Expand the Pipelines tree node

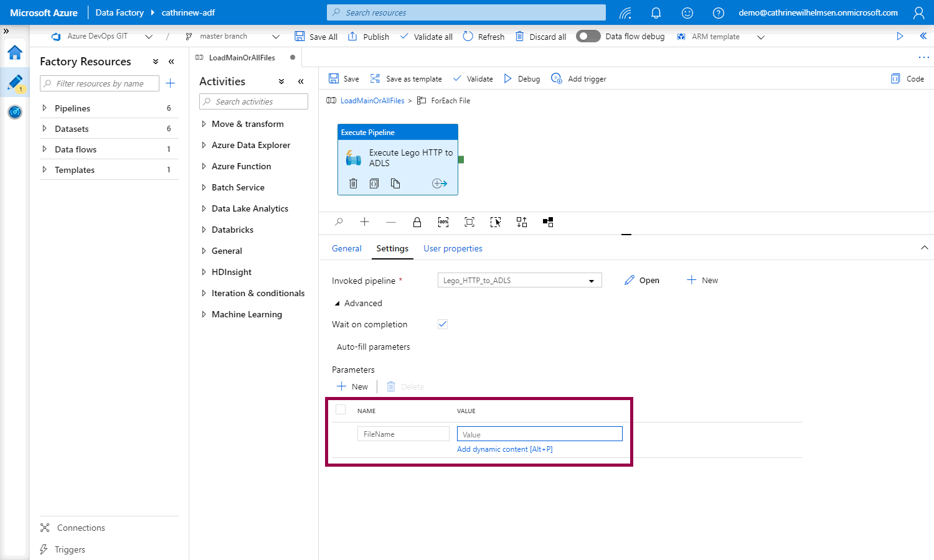click(44, 108)
